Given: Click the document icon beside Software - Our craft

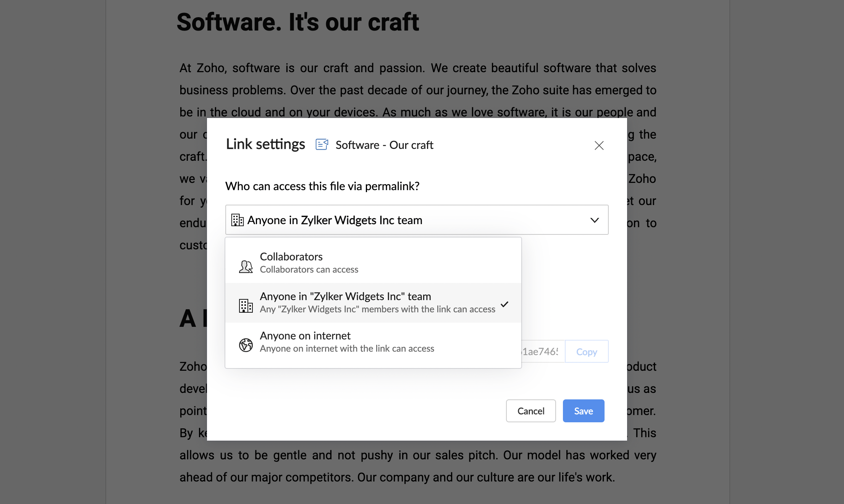Looking at the screenshot, I should (x=322, y=145).
